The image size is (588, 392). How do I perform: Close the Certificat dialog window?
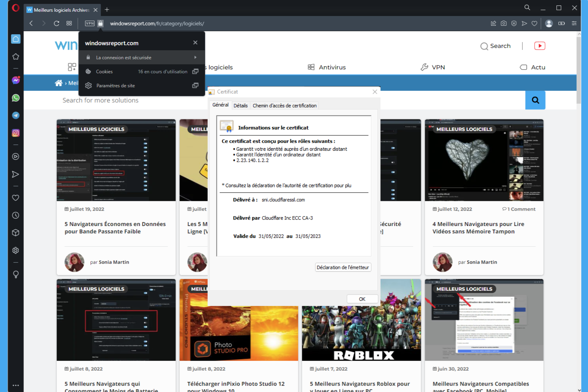point(375,92)
